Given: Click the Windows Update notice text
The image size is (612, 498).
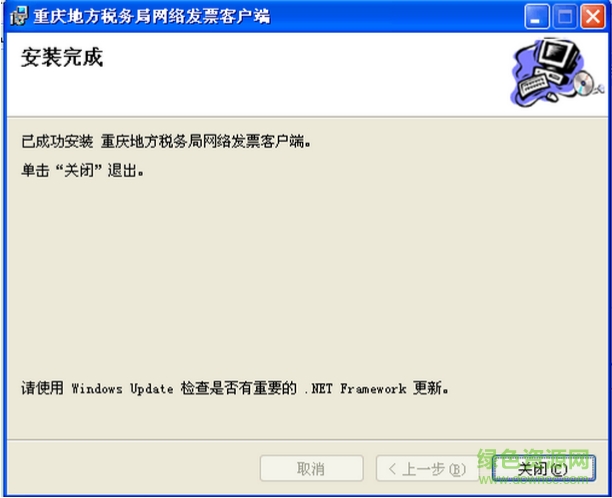Looking at the screenshot, I should pyautogui.click(x=235, y=388).
